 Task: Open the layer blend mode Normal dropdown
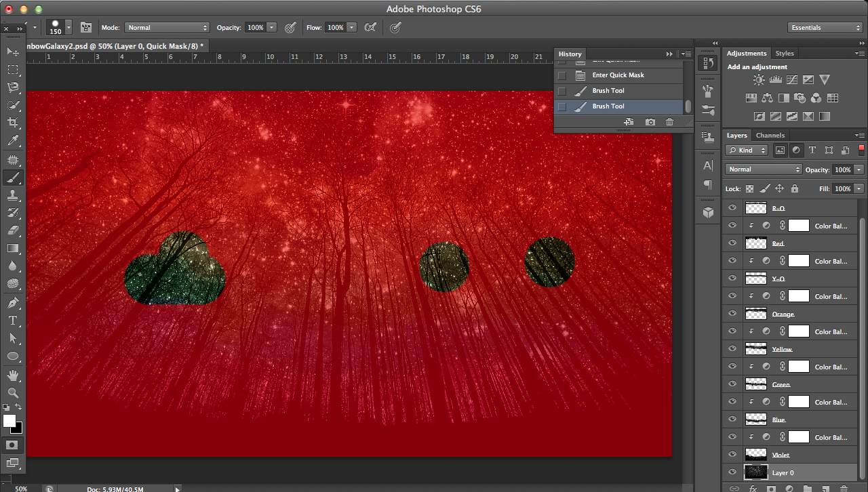(764, 169)
